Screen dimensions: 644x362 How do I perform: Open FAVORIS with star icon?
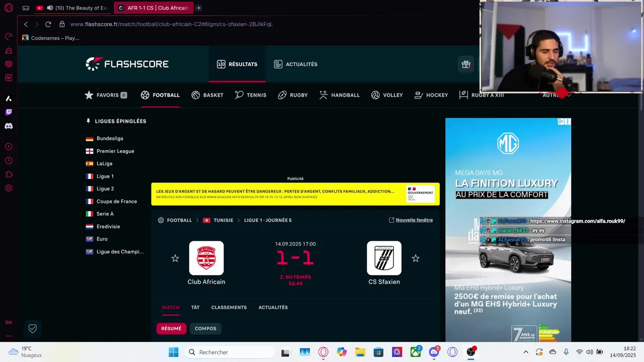pyautogui.click(x=106, y=95)
